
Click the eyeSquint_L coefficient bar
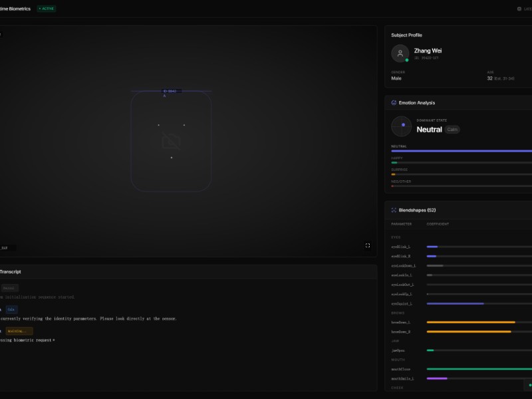point(479,303)
